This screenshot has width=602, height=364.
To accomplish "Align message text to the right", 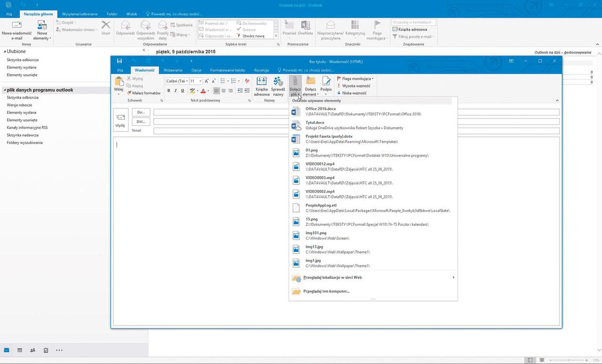I will click(230, 91).
